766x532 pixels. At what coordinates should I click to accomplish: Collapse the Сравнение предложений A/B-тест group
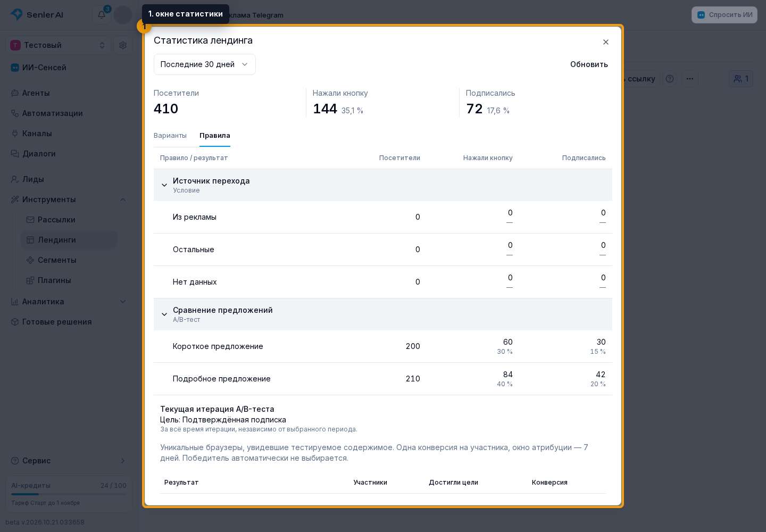click(x=164, y=314)
